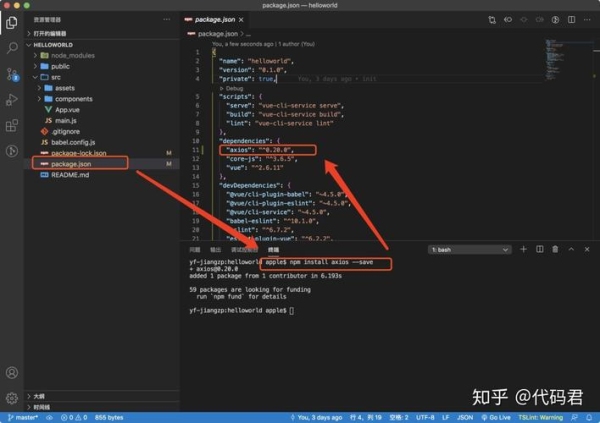
Task: Click You, 3 days ago blame status item
Action: [x=316, y=418]
